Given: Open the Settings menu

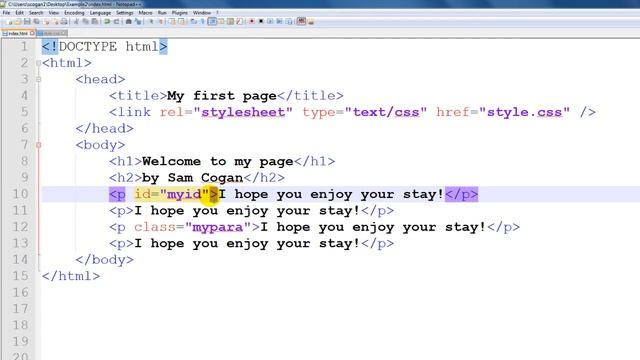Looking at the screenshot, I should [124, 13].
